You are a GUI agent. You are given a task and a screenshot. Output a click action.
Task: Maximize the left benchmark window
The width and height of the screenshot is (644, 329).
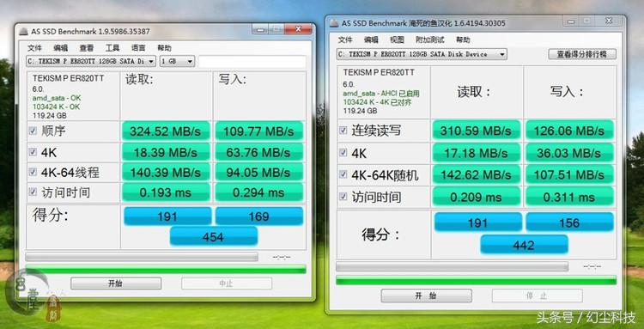tap(276, 29)
